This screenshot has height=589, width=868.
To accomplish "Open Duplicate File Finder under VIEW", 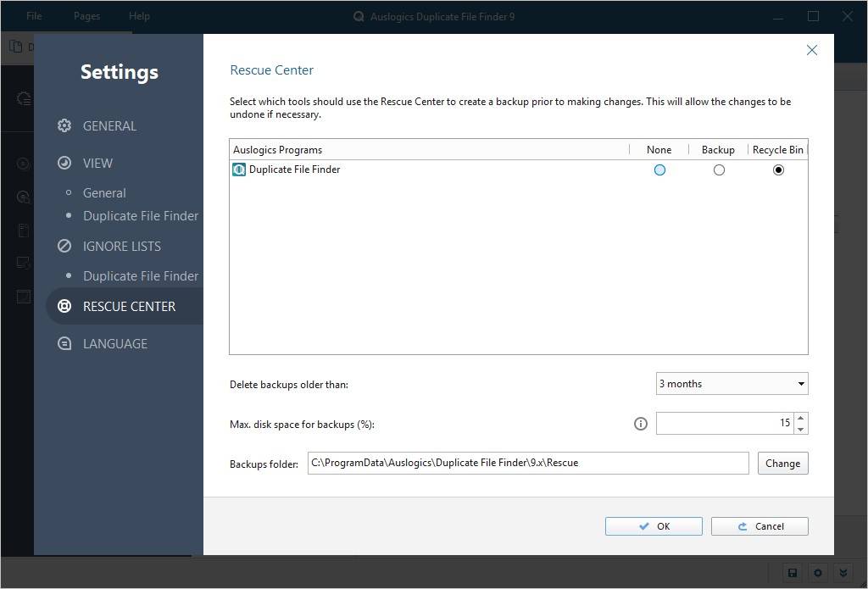I will [141, 215].
